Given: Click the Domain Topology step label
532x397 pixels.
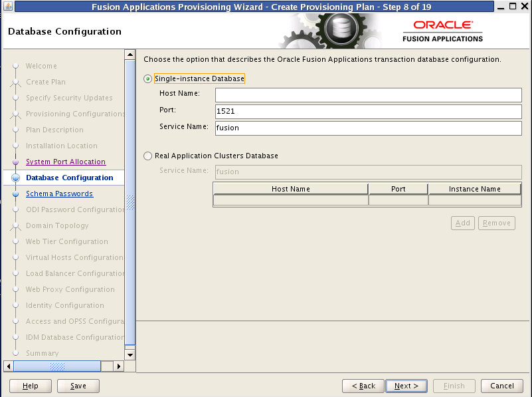Looking at the screenshot, I should 57,225.
